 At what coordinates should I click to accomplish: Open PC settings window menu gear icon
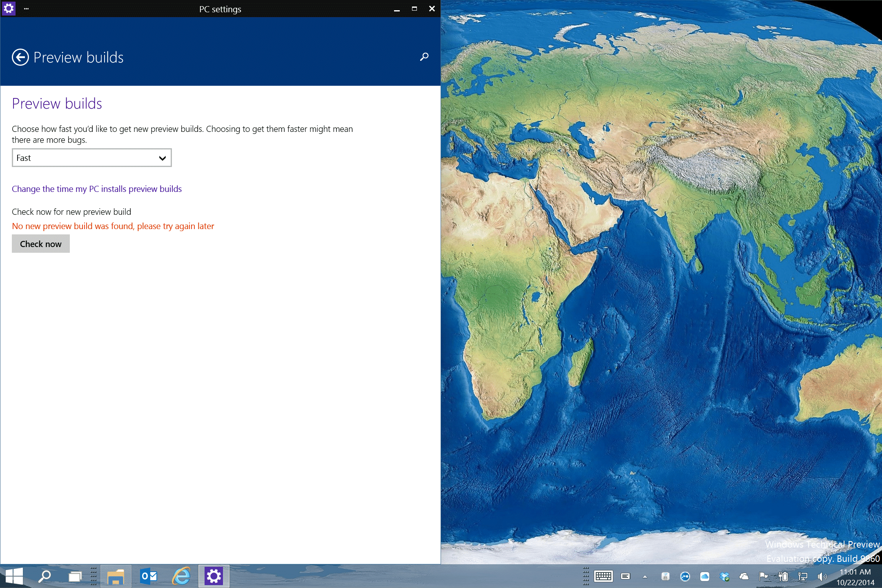(x=9, y=8)
